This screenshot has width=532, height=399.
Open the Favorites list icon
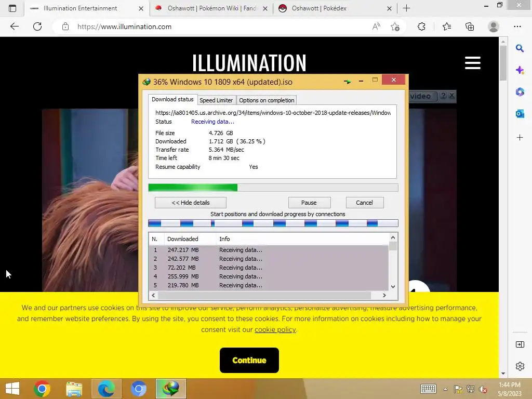click(x=447, y=26)
